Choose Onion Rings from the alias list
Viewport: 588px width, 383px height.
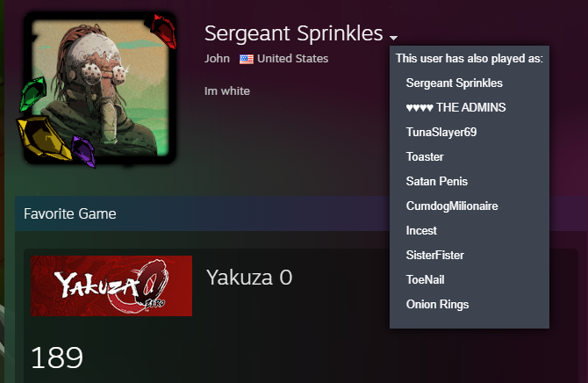[x=437, y=304]
